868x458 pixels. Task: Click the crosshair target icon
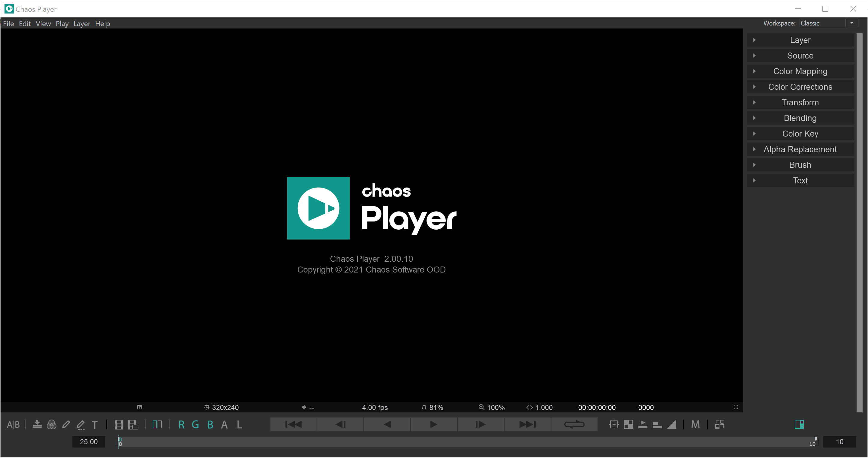614,425
